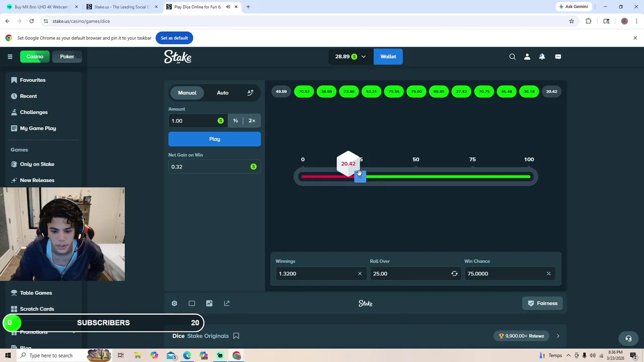Switch to the Buy MX Brio webcam tab
Viewport: 644px width, 362px height.
click(x=41, y=7)
